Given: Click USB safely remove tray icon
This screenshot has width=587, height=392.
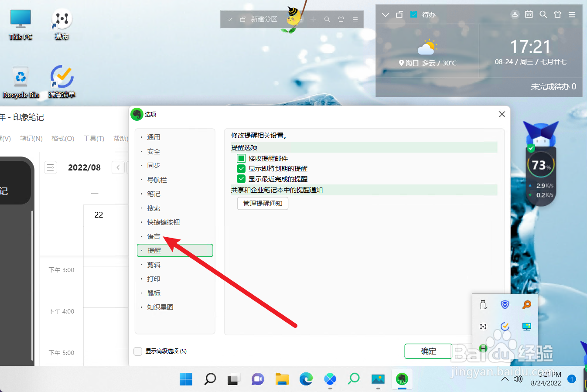Looking at the screenshot, I should point(483,304).
